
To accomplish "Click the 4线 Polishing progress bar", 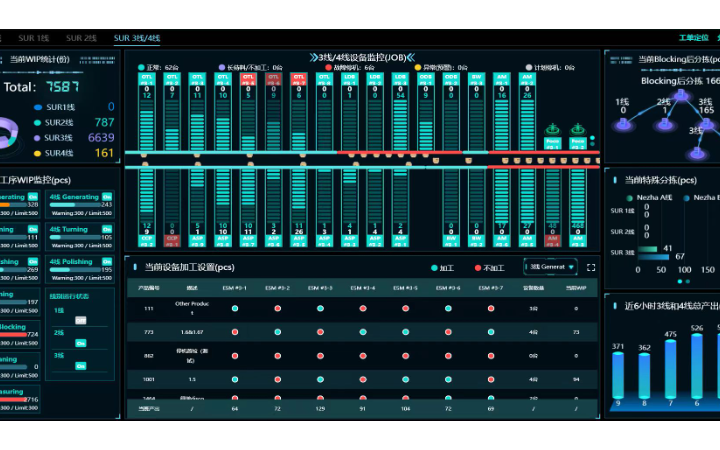I will click(x=75, y=270).
